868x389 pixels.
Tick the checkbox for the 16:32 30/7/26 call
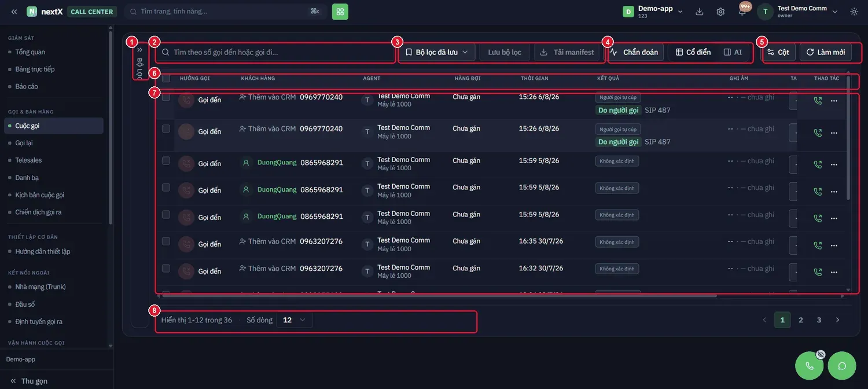coord(166,269)
